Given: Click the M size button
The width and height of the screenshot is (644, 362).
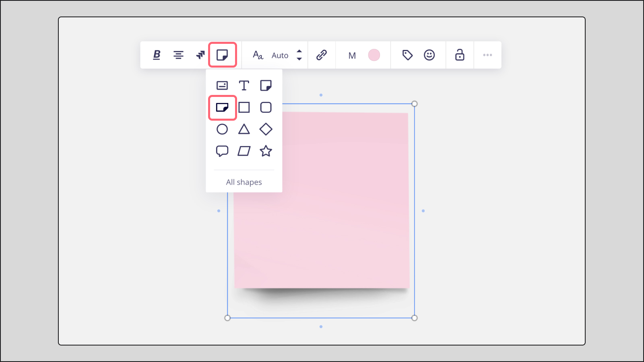Looking at the screenshot, I should click(x=352, y=56).
